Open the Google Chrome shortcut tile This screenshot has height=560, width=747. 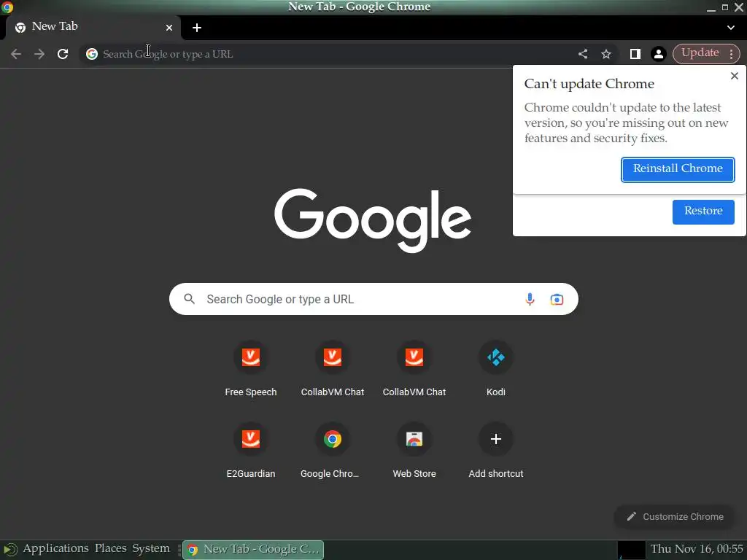[x=333, y=451]
